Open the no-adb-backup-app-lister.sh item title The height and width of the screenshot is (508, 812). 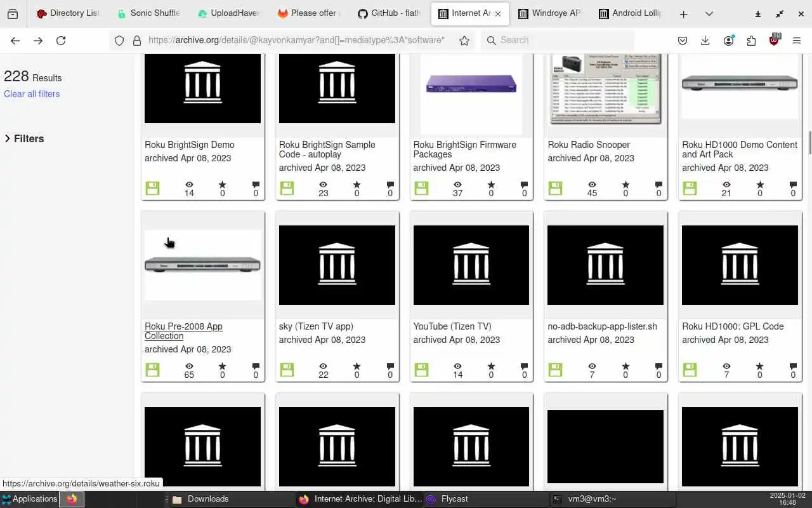tap(603, 326)
